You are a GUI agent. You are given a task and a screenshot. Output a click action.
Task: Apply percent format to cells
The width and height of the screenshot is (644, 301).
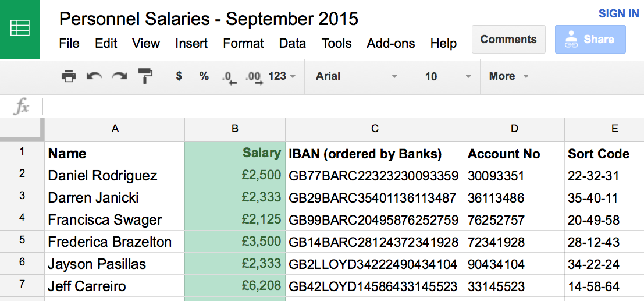(204, 76)
